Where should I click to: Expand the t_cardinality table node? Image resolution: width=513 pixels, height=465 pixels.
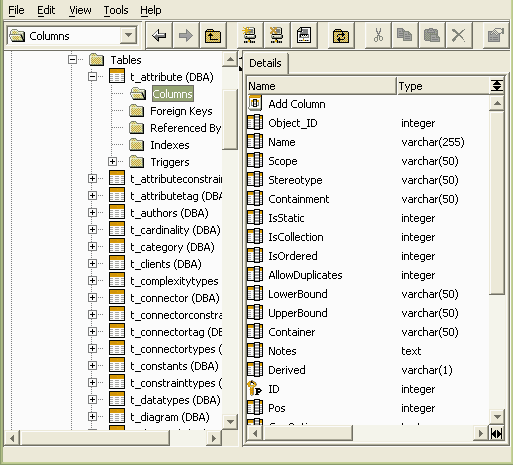point(92,230)
